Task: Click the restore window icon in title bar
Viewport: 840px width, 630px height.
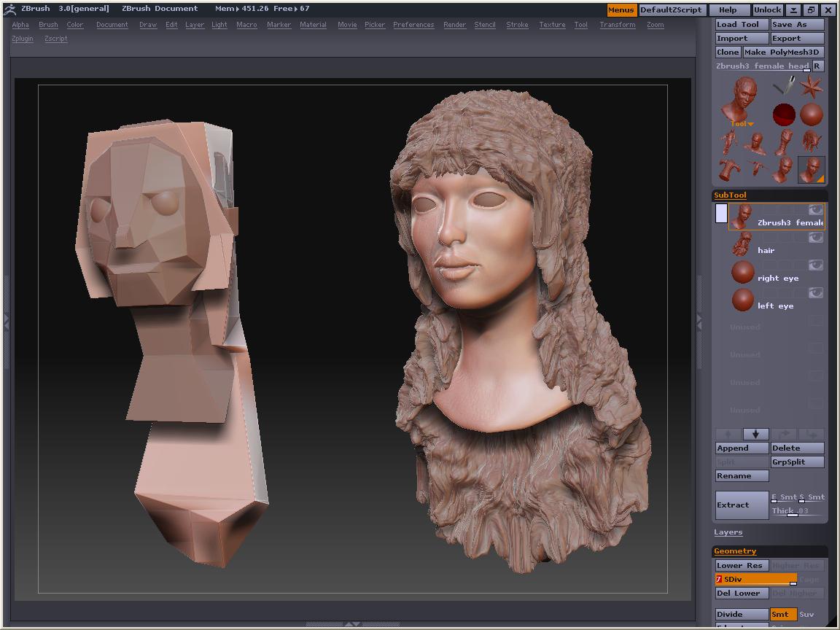Action: (811, 9)
